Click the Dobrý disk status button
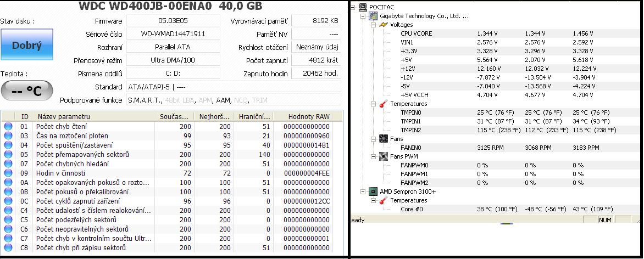Image resolution: width=644 pixels, height=259 pixels. [27, 45]
